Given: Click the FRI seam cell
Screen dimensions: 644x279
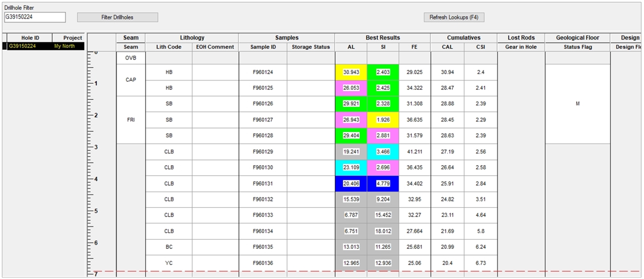Looking at the screenshot, I should click(131, 120).
